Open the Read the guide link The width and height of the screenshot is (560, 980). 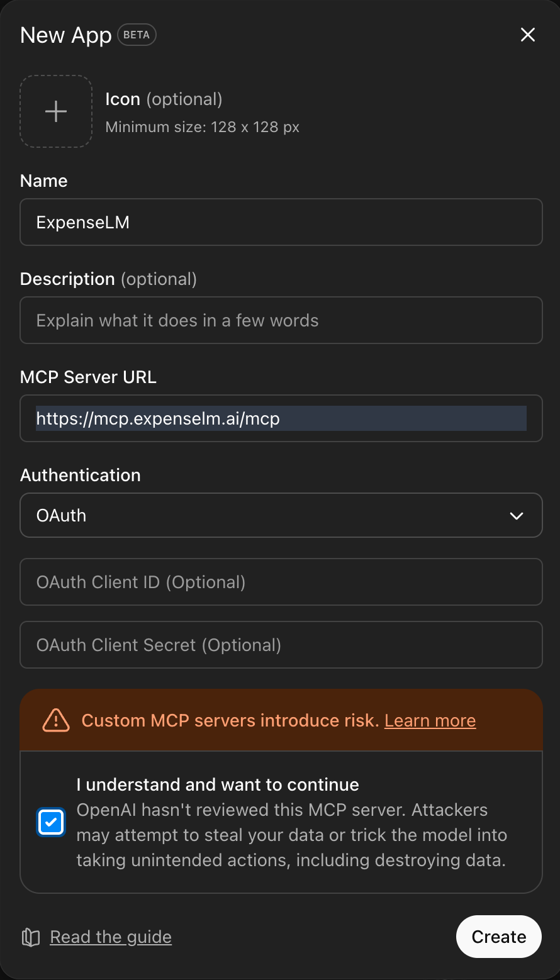(111, 937)
